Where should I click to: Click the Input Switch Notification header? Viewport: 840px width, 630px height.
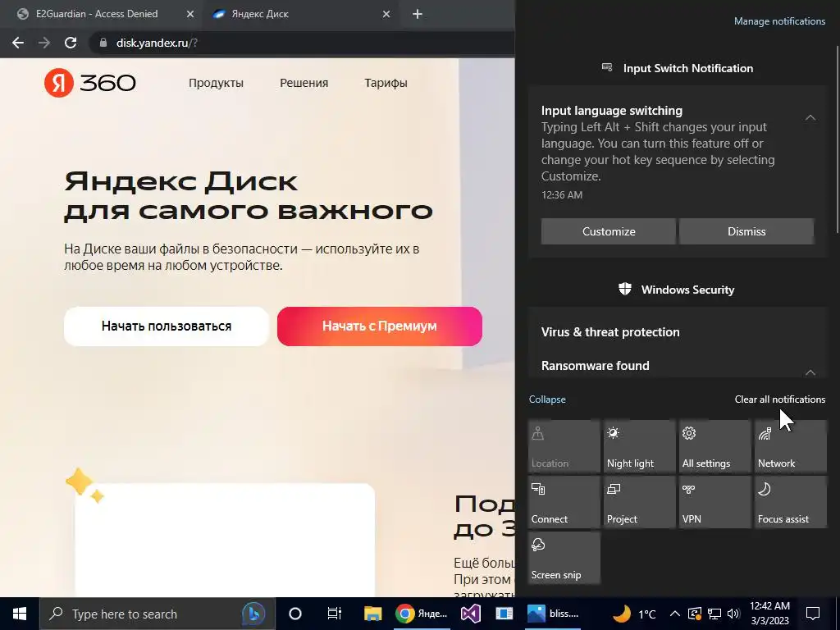pos(677,68)
